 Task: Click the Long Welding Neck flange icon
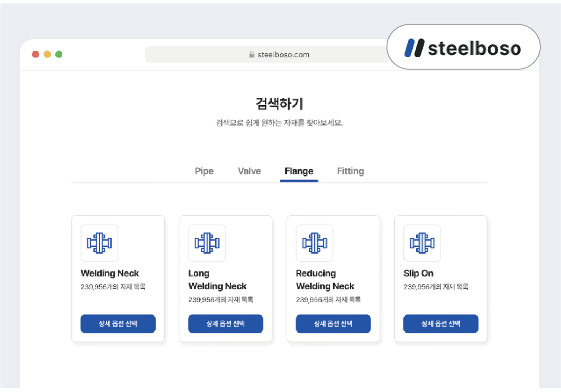coord(207,243)
